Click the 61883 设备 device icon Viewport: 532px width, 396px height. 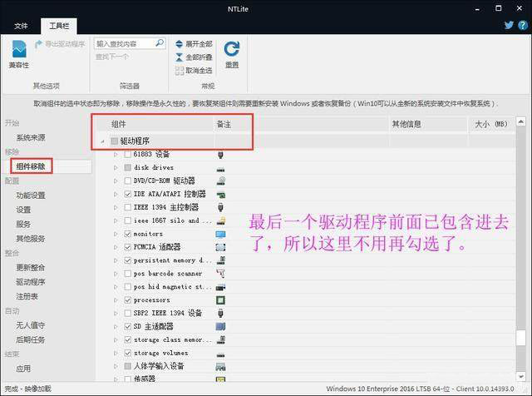(220, 155)
